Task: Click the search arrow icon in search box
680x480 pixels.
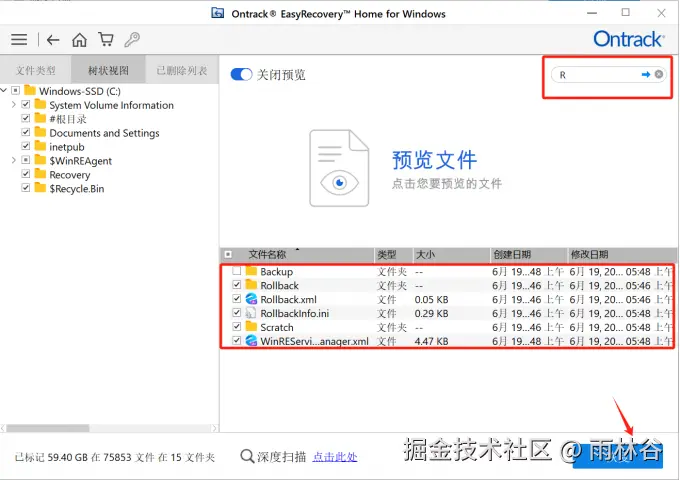Action: coord(646,75)
